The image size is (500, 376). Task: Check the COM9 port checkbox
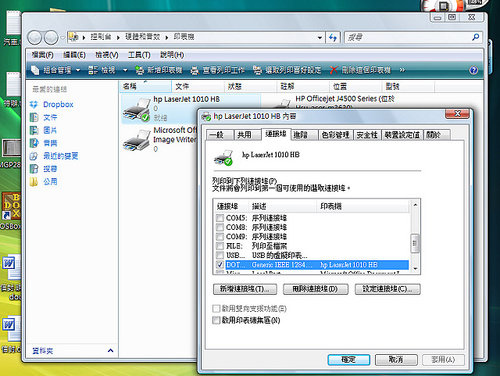[220, 237]
